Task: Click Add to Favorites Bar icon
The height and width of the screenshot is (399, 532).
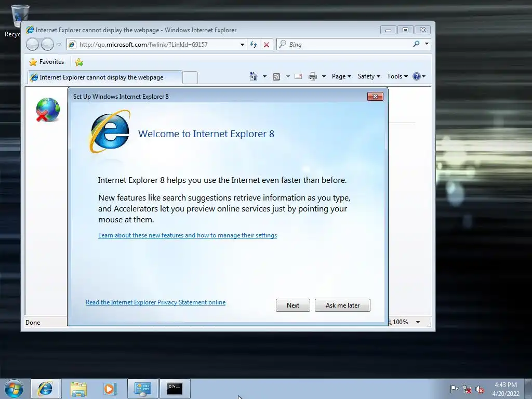Action: (79, 62)
